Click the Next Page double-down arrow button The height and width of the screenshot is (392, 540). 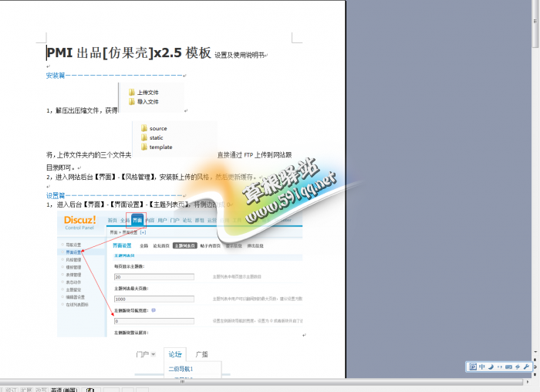tap(535, 374)
